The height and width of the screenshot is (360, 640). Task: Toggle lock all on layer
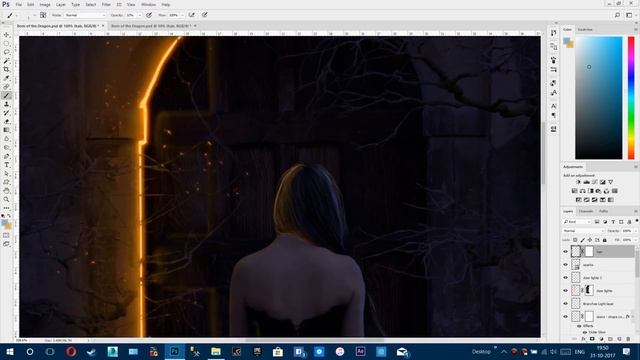605,240
